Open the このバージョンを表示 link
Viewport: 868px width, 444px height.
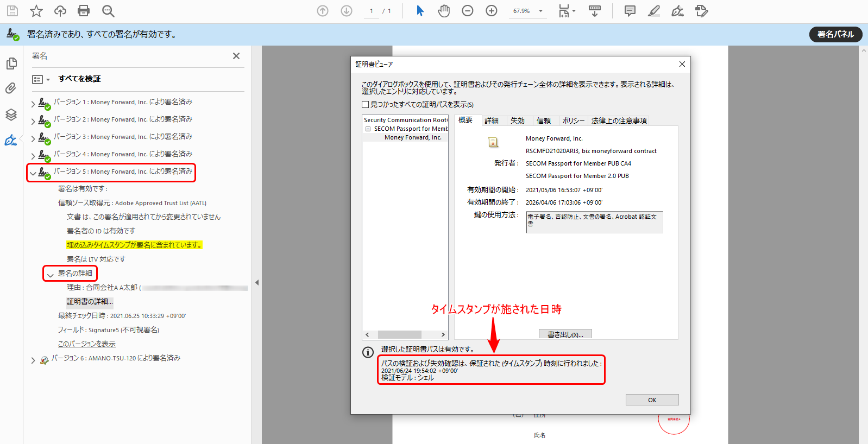coord(87,344)
